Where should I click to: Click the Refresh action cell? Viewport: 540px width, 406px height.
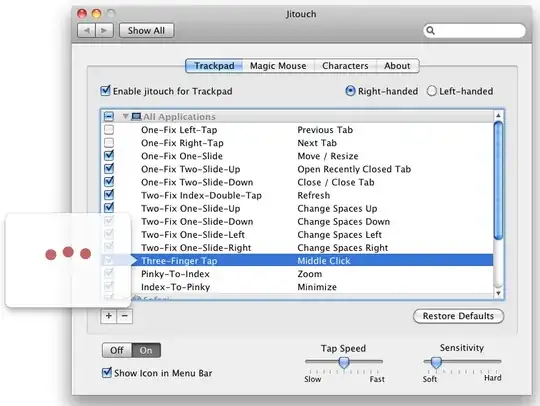pyautogui.click(x=314, y=195)
